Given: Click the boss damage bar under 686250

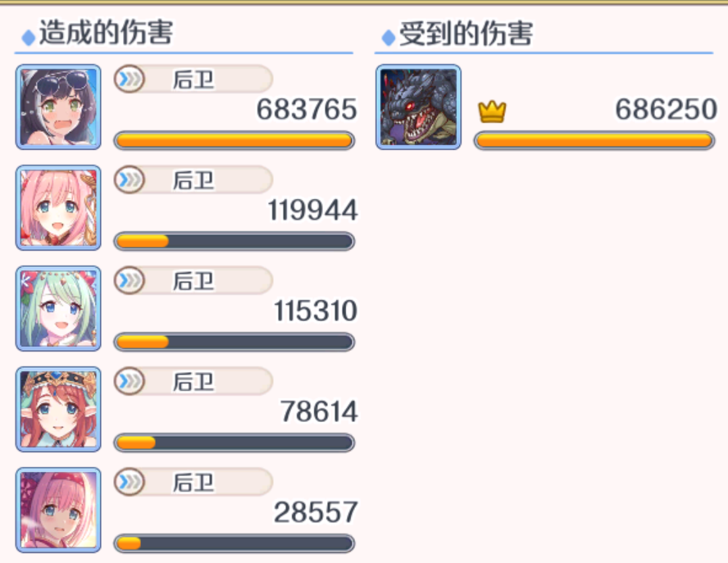Looking at the screenshot, I should point(594,141).
